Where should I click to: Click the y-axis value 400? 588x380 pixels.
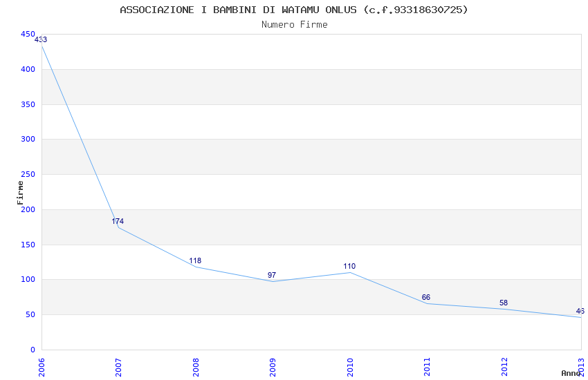pyautogui.click(x=28, y=69)
